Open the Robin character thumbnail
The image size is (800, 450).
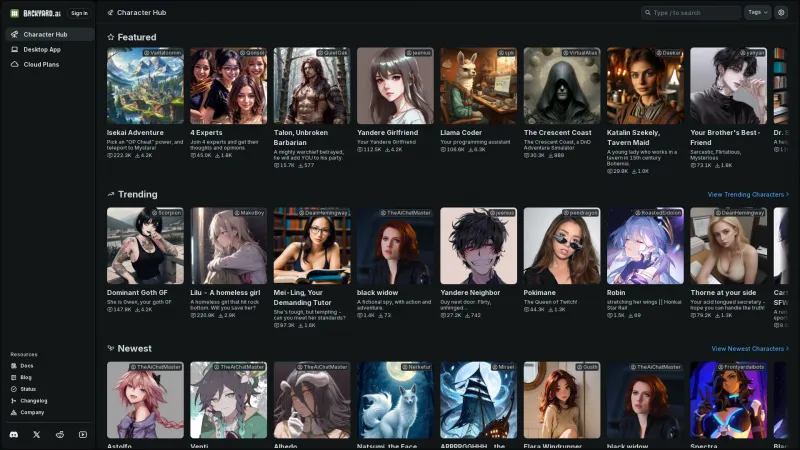coord(645,245)
